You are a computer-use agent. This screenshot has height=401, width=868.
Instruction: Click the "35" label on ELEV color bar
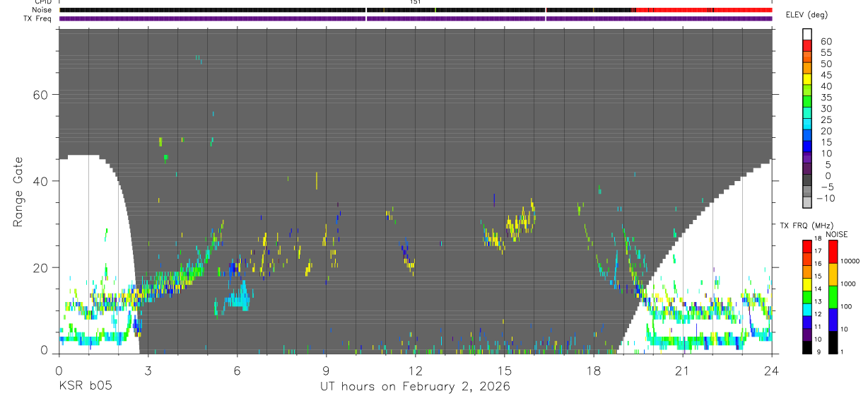coord(826,97)
